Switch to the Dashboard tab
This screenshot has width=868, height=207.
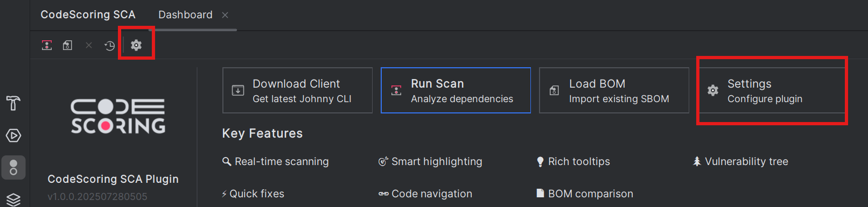click(x=185, y=15)
